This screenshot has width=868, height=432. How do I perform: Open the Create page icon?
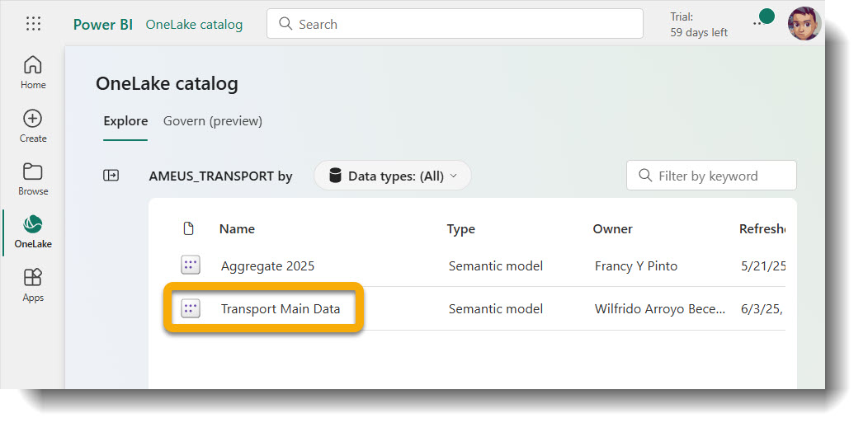[x=33, y=125]
